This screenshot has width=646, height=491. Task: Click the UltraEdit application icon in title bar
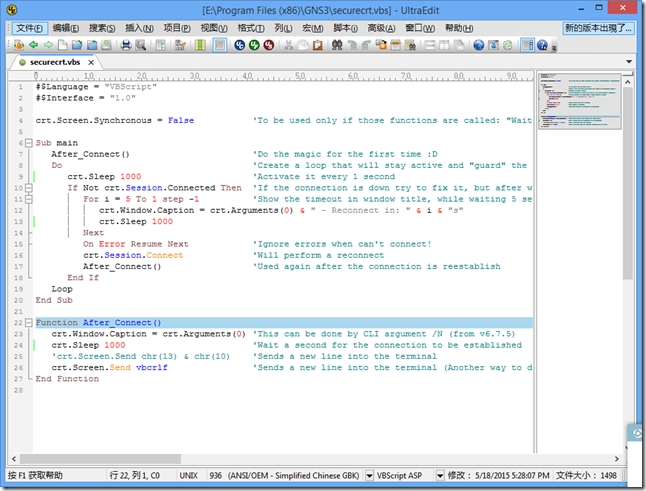(x=12, y=9)
